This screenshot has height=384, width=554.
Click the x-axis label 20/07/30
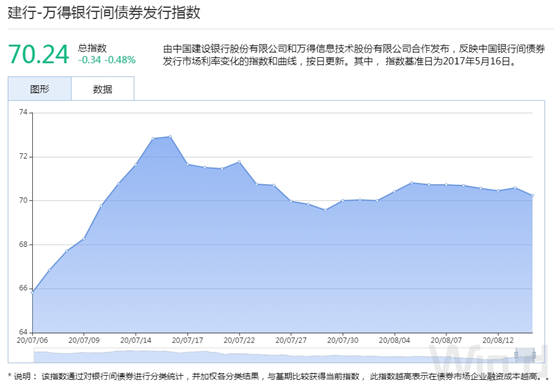[x=343, y=341]
